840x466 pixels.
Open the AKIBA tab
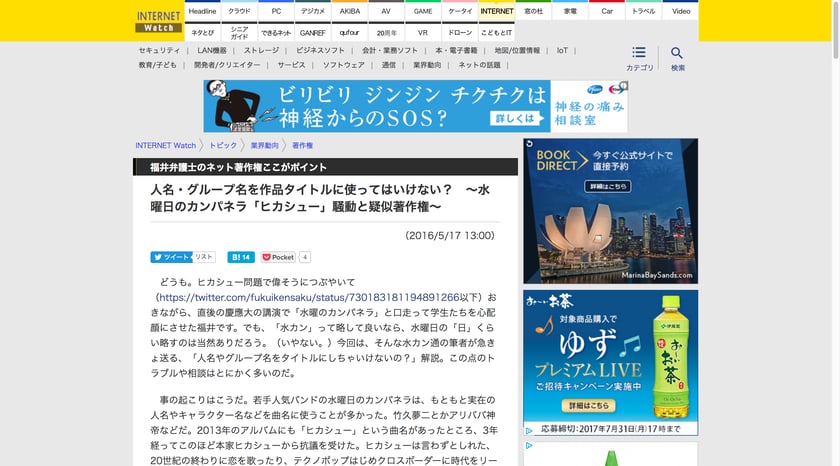pyautogui.click(x=350, y=11)
